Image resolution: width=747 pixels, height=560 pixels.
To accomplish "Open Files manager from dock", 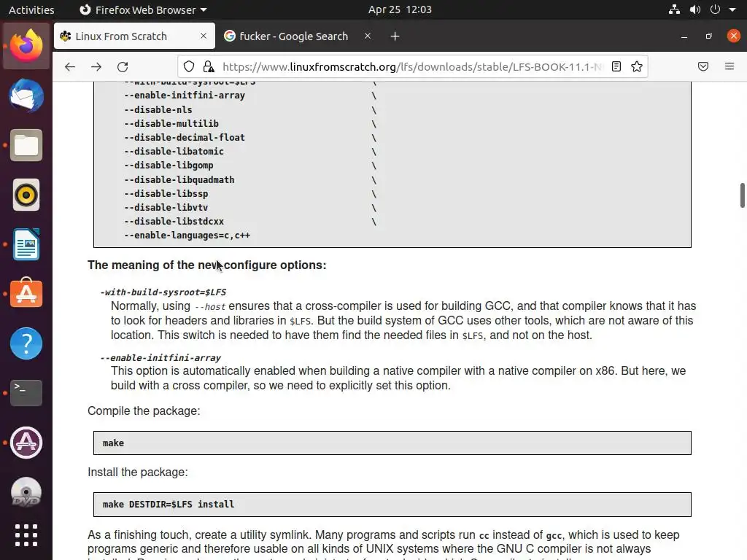I will pos(26,145).
